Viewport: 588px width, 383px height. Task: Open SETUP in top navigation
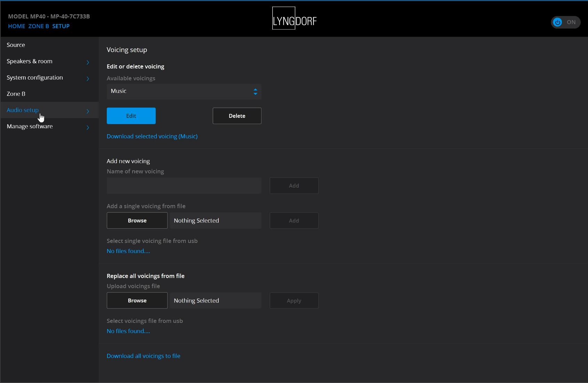(x=61, y=26)
